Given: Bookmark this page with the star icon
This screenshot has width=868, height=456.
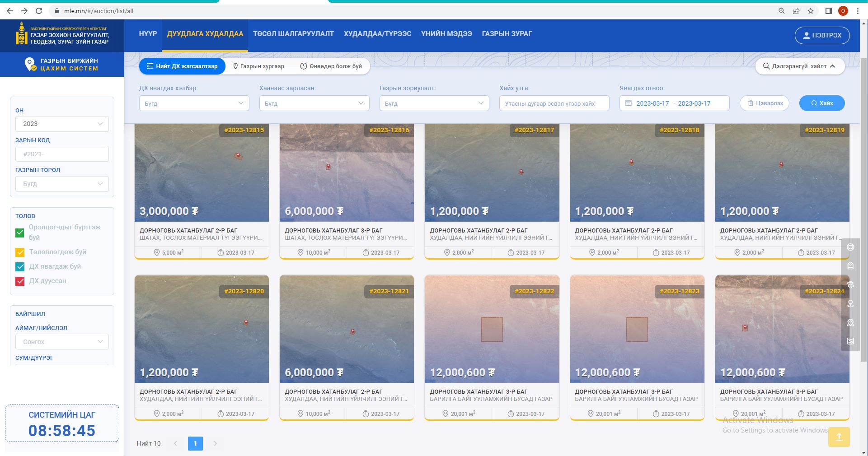Looking at the screenshot, I should click(x=811, y=11).
